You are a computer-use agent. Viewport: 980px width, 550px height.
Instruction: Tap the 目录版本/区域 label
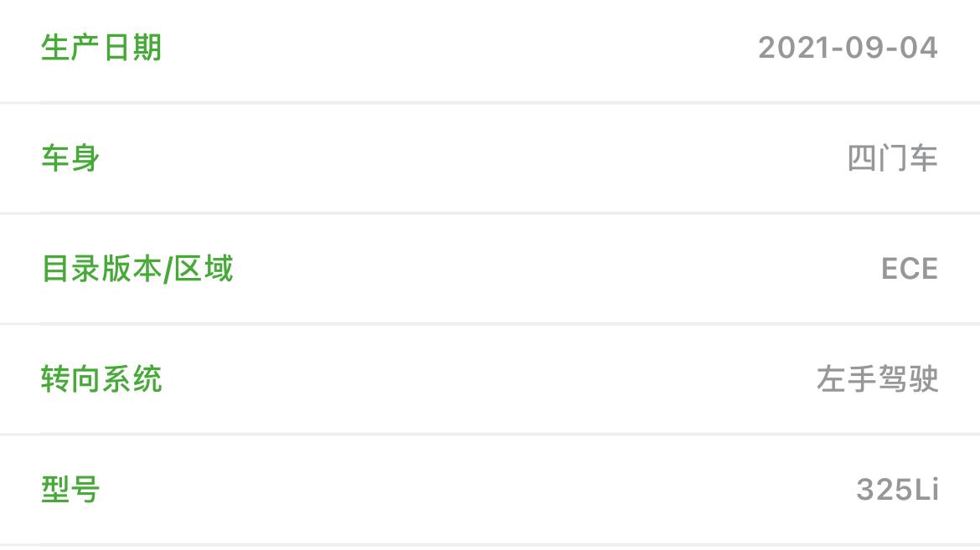[x=137, y=269]
